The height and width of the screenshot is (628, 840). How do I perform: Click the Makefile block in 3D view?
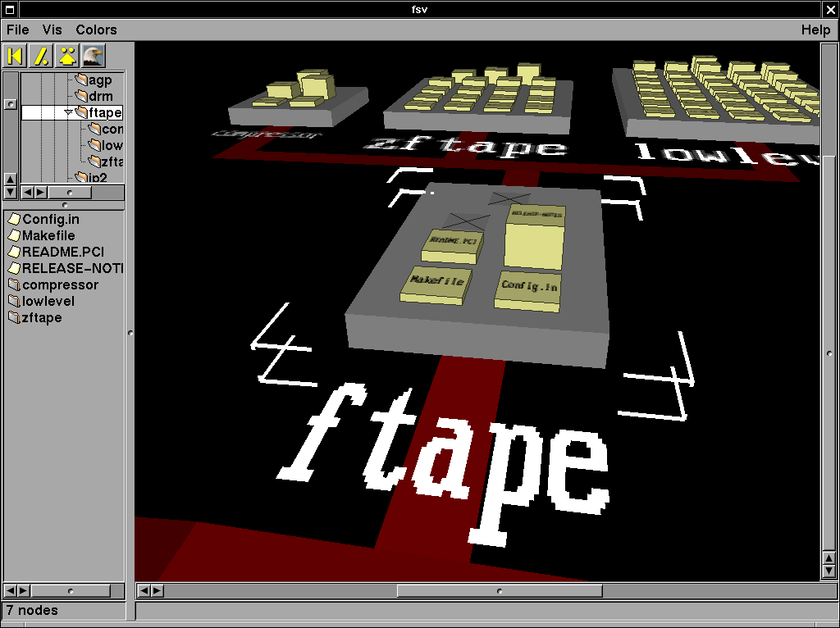[x=437, y=283]
